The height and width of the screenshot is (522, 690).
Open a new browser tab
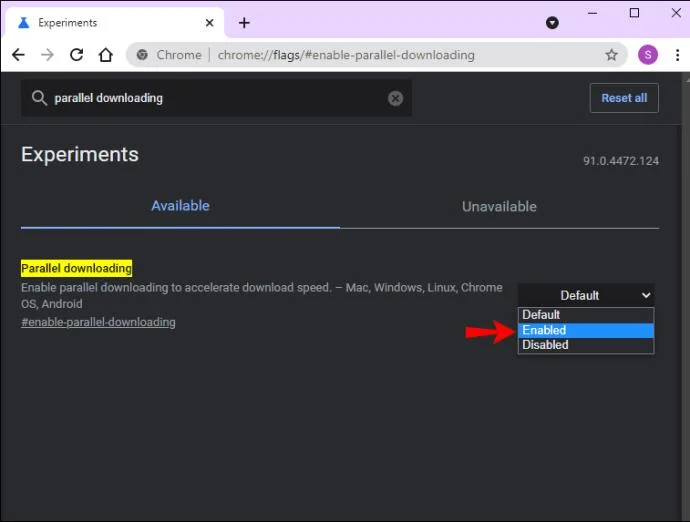coord(244,23)
